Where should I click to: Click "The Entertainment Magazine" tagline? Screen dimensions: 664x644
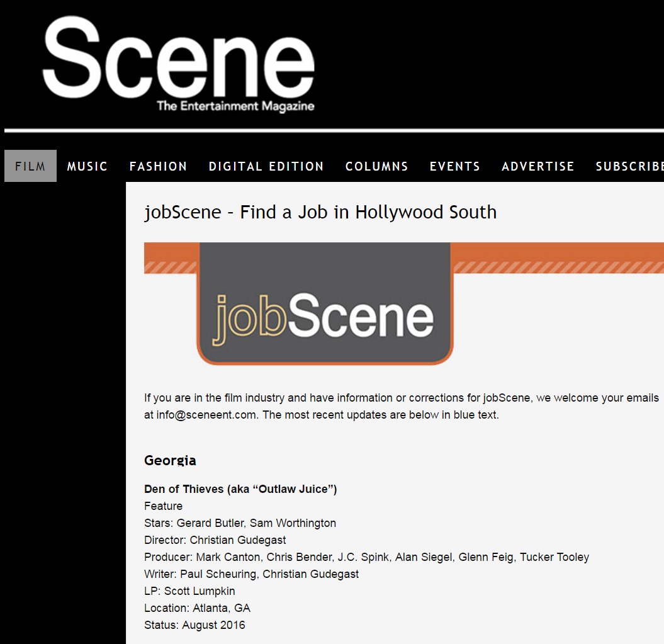point(235,106)
